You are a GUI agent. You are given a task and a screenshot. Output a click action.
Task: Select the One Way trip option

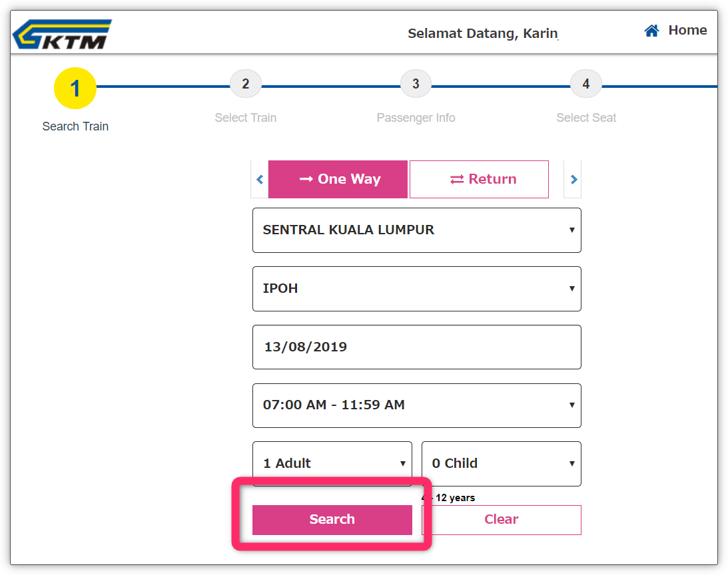338,180
